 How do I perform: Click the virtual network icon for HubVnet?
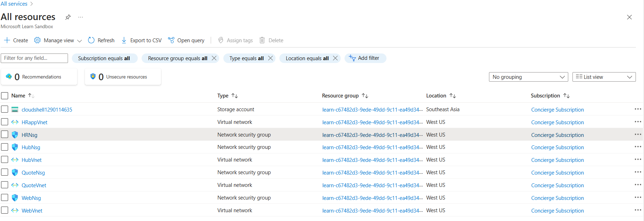coord(15,160)
